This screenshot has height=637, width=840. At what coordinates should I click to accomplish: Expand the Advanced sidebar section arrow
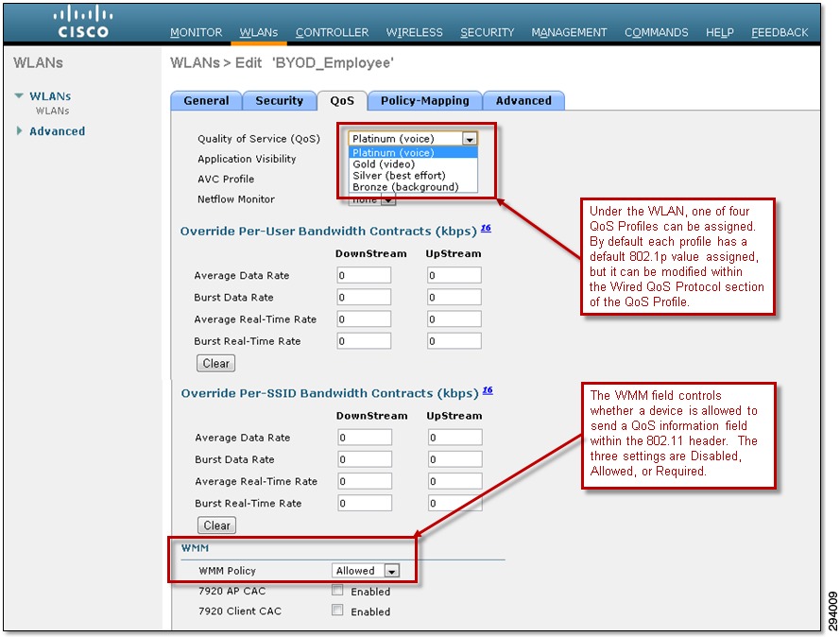pyautogui.click(x=19, y=130)
